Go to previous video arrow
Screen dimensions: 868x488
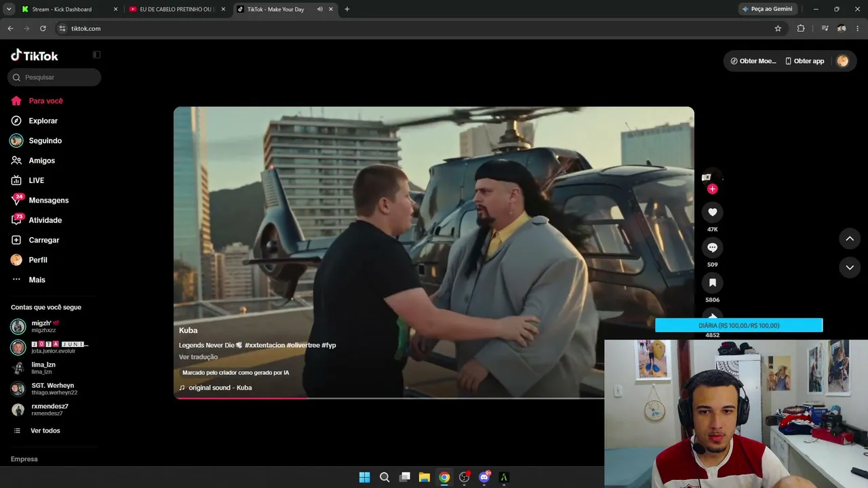click(x=850, y=239)
